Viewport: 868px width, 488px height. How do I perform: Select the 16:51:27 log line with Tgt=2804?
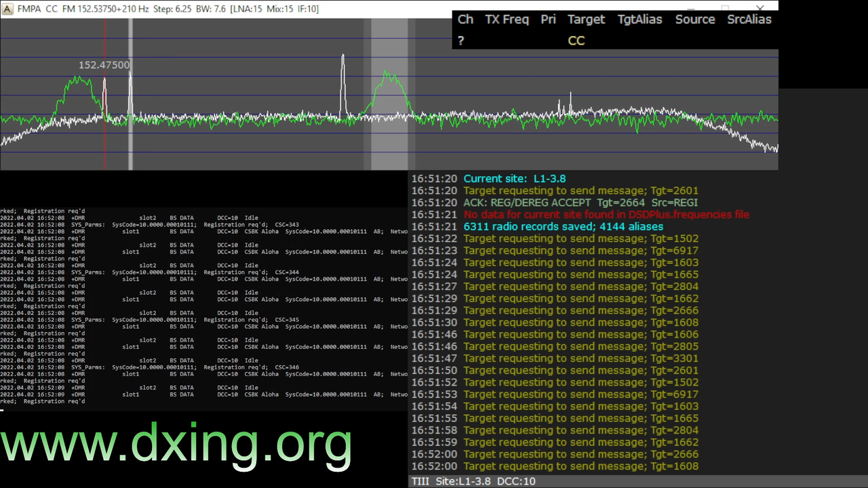[x=555, y=287]
